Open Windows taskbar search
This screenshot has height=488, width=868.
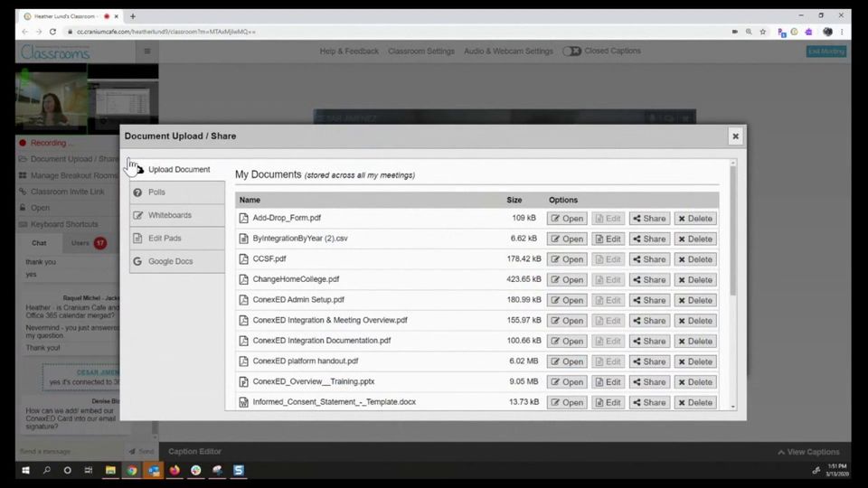pos(46,470)
